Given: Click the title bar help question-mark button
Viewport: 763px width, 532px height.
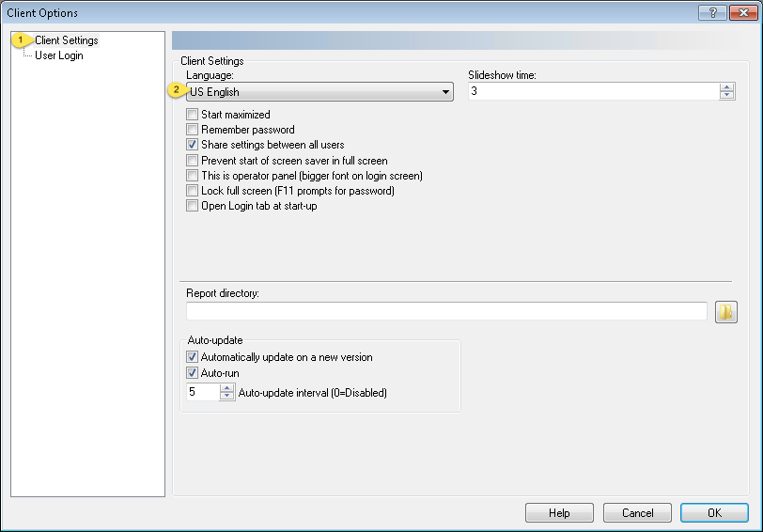Looking at the screenshot, I should 712,13.
